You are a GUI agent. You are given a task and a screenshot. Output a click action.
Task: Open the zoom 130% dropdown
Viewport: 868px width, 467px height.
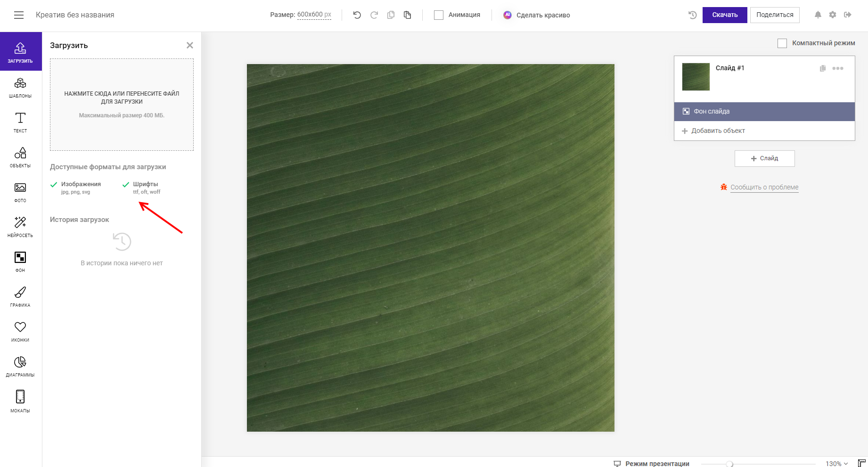[837, 464]
